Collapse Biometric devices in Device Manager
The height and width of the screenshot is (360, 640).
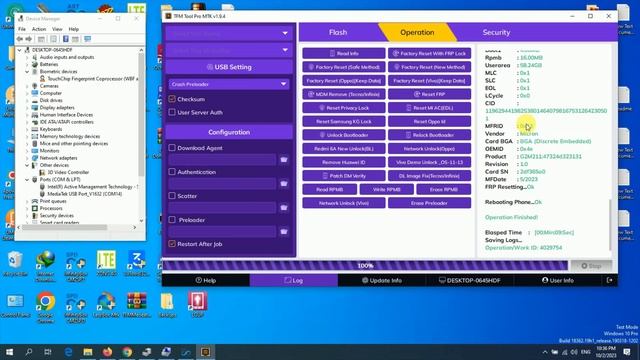click(27, 71)
